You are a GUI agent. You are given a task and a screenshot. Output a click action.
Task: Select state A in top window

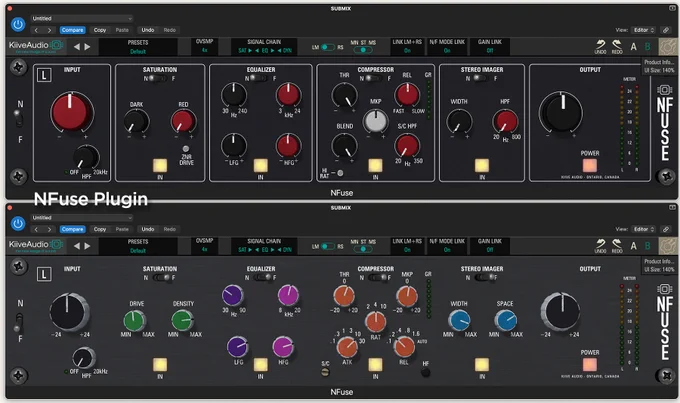634,47
